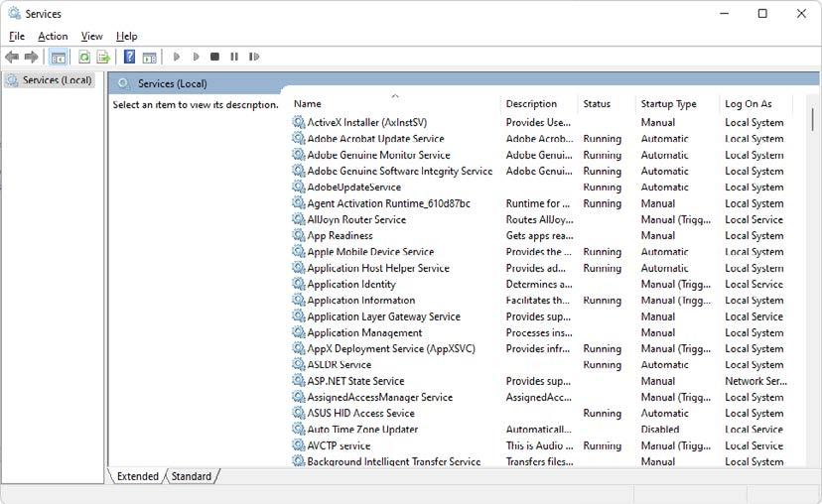
Task: Click 'Select an item to view its description' text
Action: click(196, 105)
